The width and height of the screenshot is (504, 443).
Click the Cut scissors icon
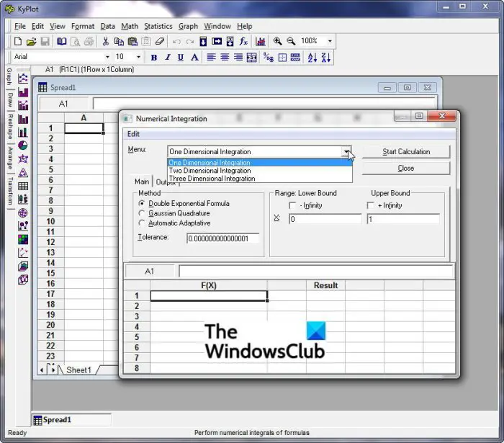(x=105, y=42)
